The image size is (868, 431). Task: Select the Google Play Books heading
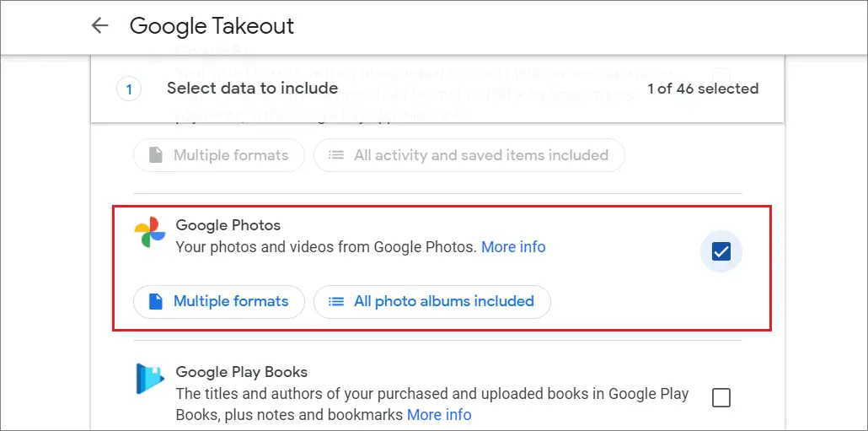(241, 372)
